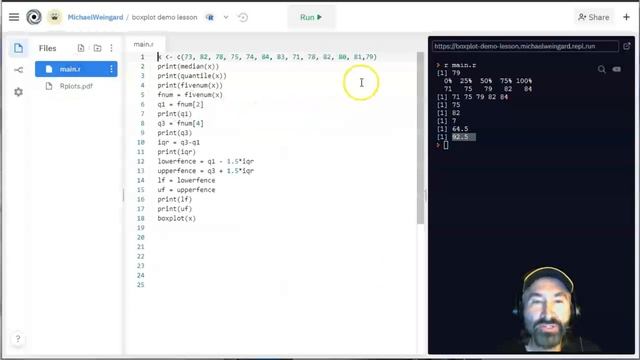This screenshot has height=360, width=640.
Task: Click the plus new repl icon
Action: 627,17
